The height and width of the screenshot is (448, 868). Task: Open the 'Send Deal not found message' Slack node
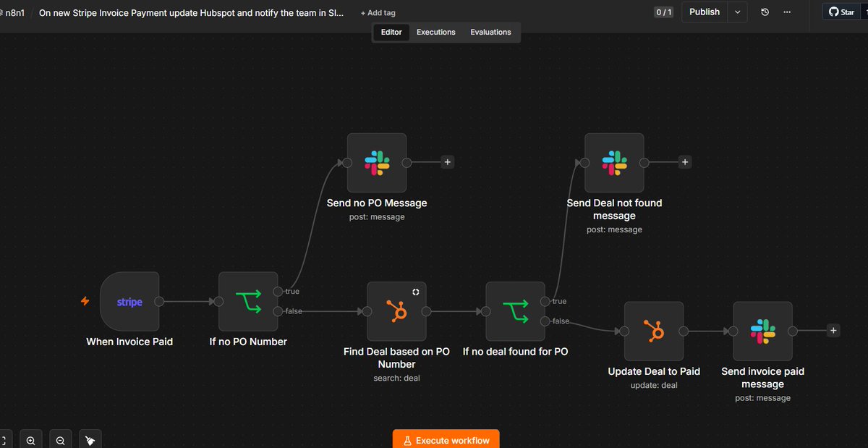[x=614, y=163]
